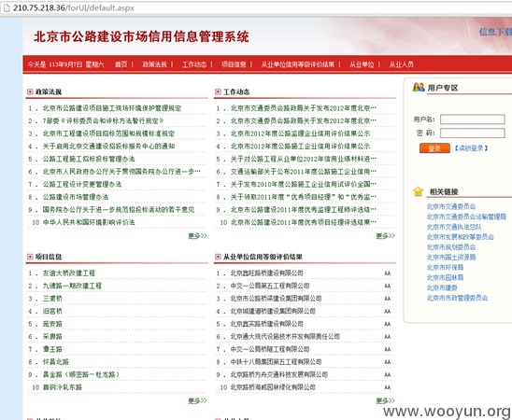Visit related link 北京市交通委员会
Image resolution: width=512 pixels, height=420 pixels.
(x=451, y=207)
